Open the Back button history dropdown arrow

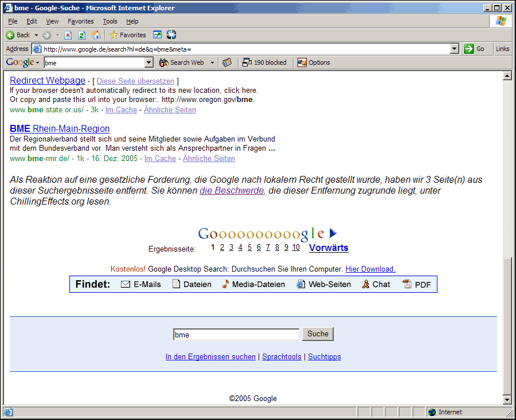click(36, 35)
